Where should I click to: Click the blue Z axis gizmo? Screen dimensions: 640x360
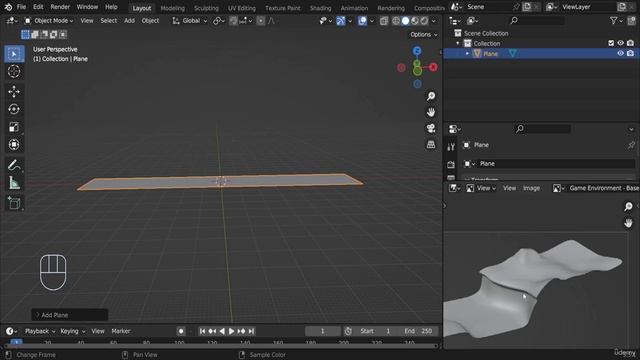coord(417,51)
